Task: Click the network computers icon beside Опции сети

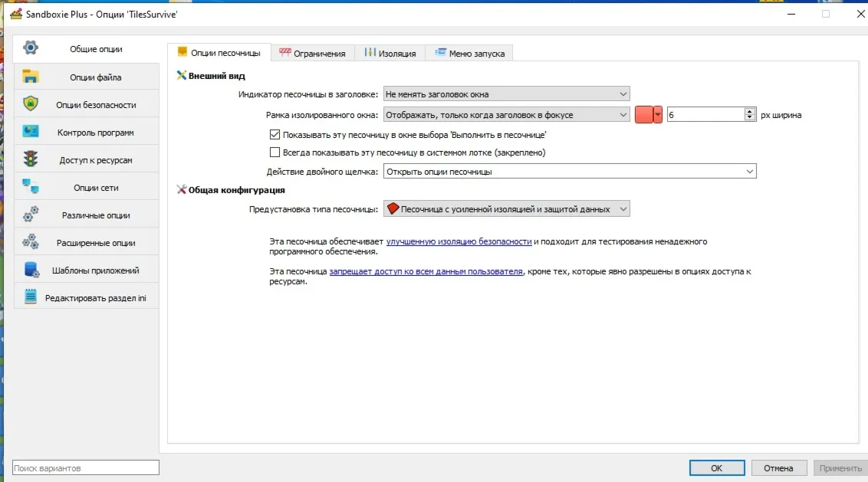Action: tap(31, 186)
